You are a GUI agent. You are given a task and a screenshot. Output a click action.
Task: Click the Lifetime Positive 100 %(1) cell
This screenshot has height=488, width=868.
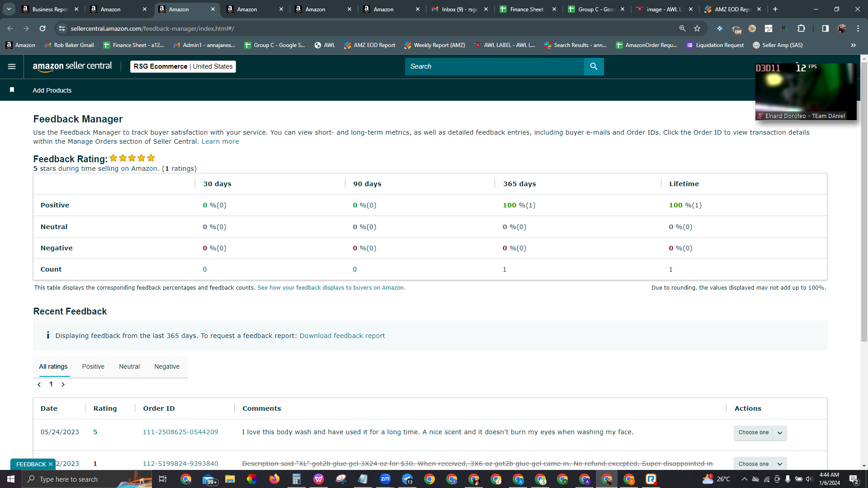click(x=685, y=205)
